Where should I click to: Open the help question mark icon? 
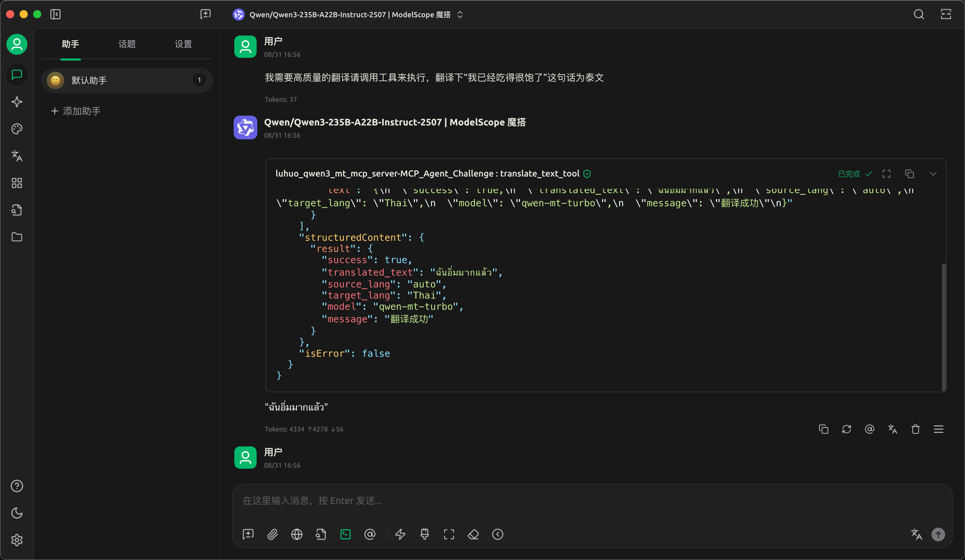pos(17,486)
